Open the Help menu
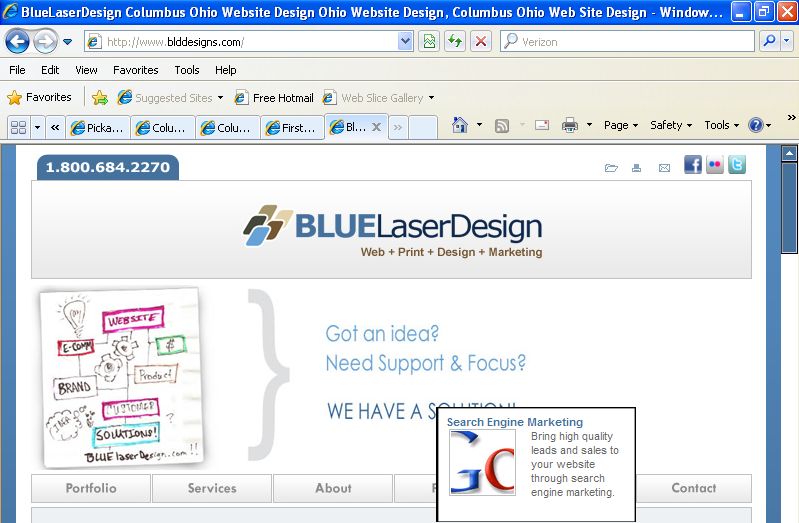Screen dimensions: 799x523 pos(226,70)
